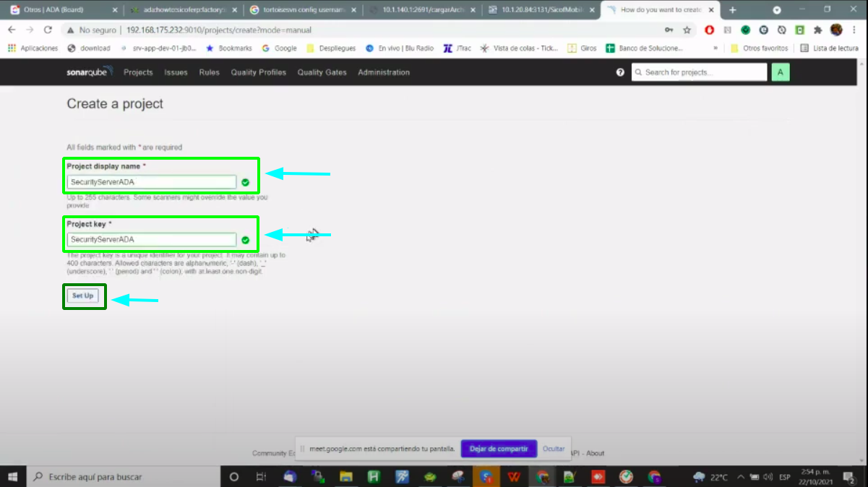
Task: Open Quality Gates in navigation
Action: 322,72
